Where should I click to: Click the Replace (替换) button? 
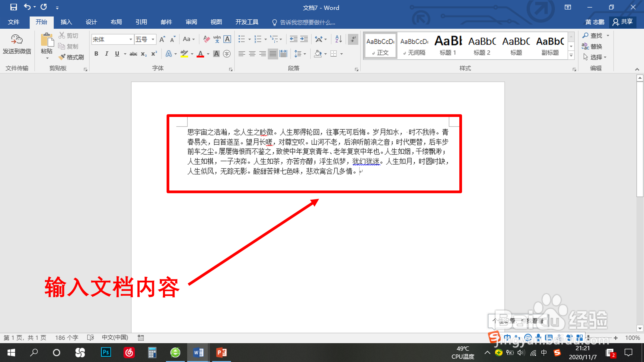(x=592, y=46)
